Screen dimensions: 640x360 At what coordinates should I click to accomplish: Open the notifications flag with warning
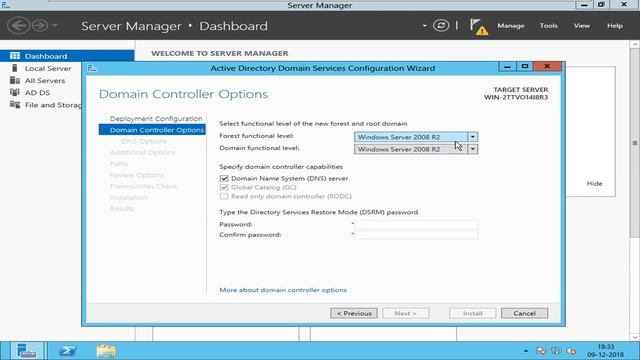point(478,26)
